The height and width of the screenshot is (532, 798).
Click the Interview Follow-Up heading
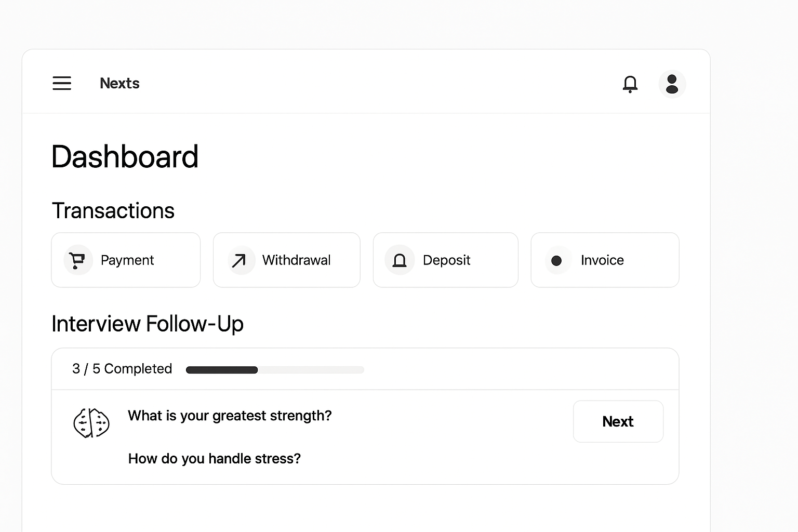[x=148, y=324]
